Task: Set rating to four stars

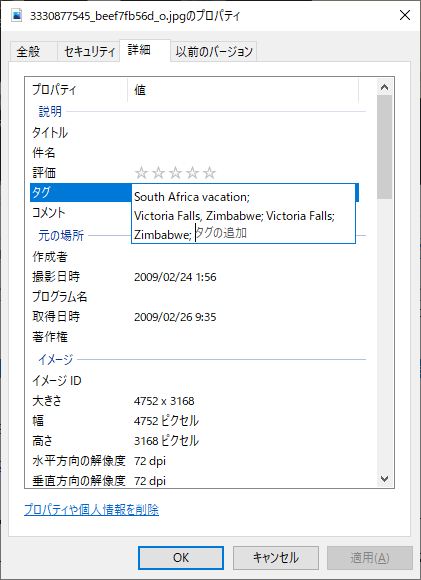Action: point(192,173)
